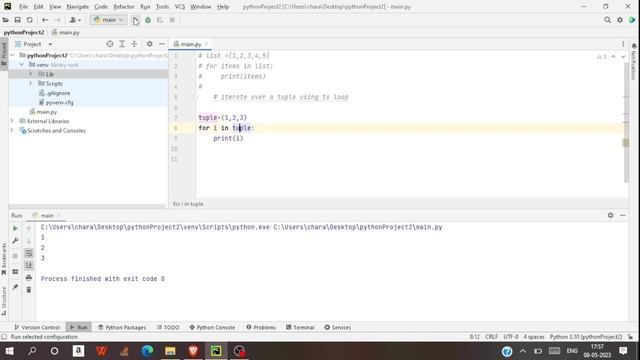Open the File menu
Image resolution: width=640 pixels, height=360 pixels.
(x=23, y=7)
